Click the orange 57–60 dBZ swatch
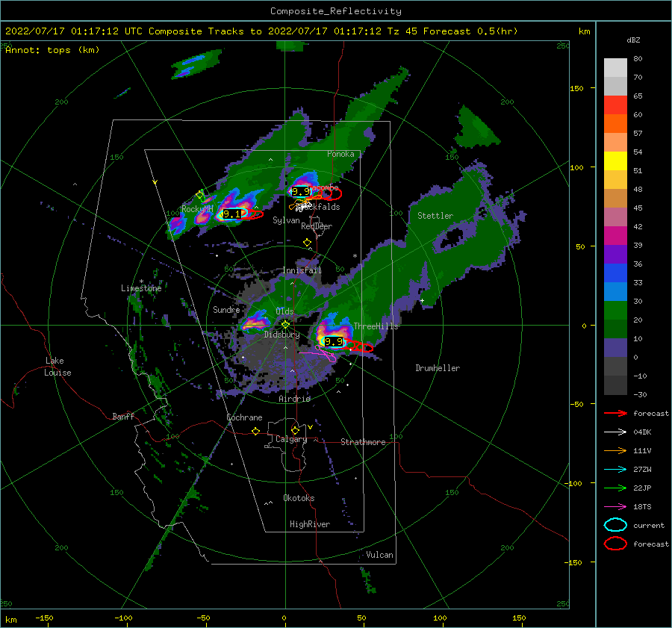The width and height of the screenshot is (672, 628). coord(615,124)
